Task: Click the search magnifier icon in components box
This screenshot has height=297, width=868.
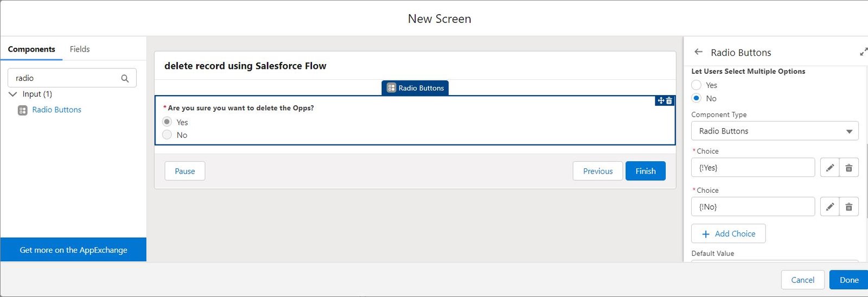Action: click(125, 78)
